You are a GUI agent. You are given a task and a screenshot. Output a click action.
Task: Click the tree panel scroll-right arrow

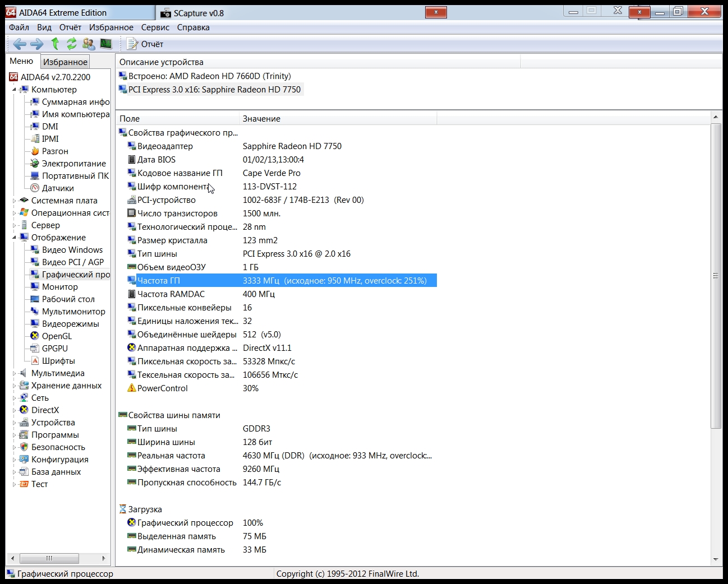pyautogui.click(x=104, y=558)
